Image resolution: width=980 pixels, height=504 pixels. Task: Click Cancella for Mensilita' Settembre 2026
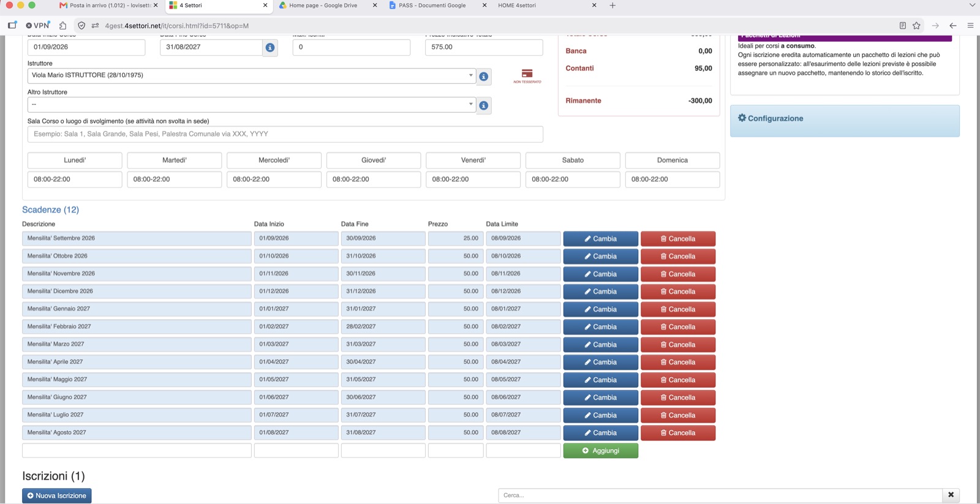(x=678, y=239)
